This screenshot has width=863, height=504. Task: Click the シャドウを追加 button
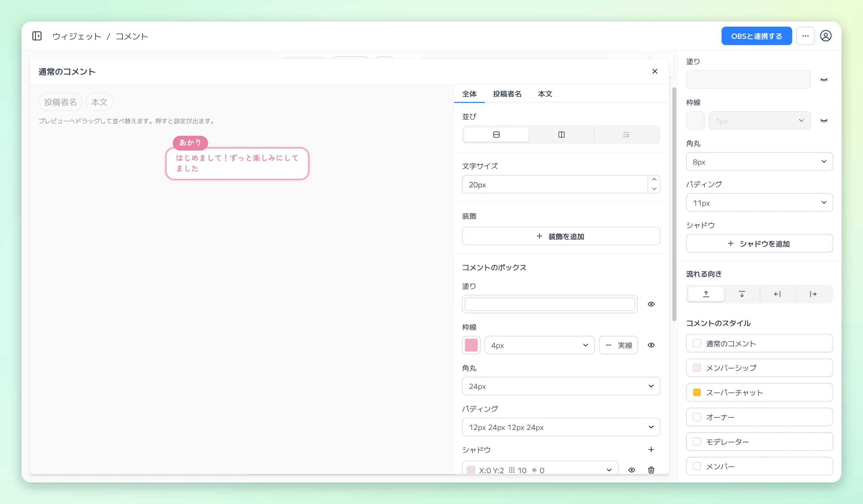[759, 244]
